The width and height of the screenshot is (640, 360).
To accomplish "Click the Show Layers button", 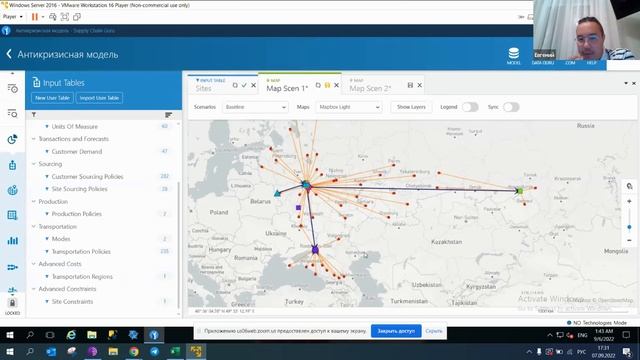I will click(411, 107).
